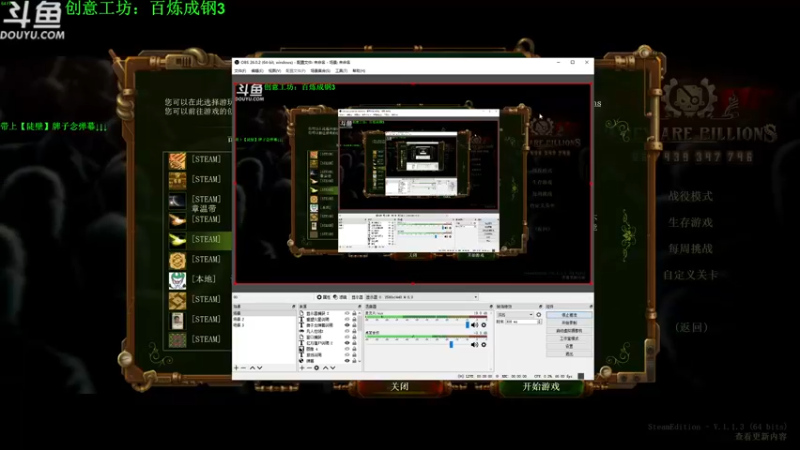The image size is (800, 450).
Task: Toggle visibility of 显示器捕获 2 source
Action: coord(347,313)
